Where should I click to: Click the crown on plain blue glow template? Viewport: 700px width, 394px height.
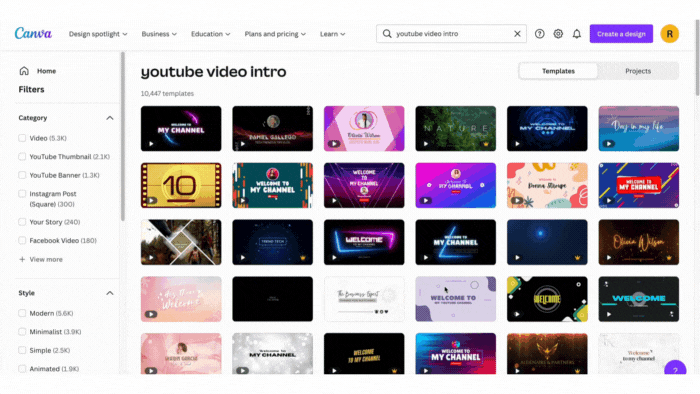click(x=577, y=257)
